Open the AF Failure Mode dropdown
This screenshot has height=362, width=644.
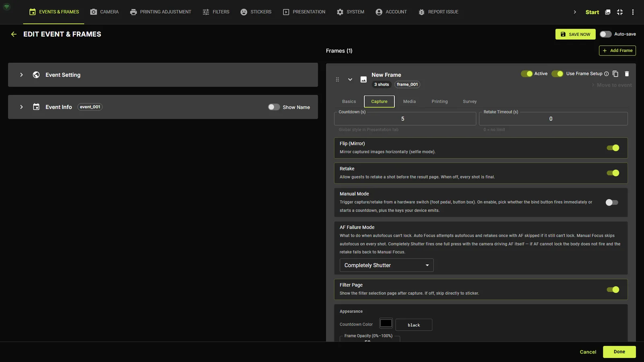point(386,265)
